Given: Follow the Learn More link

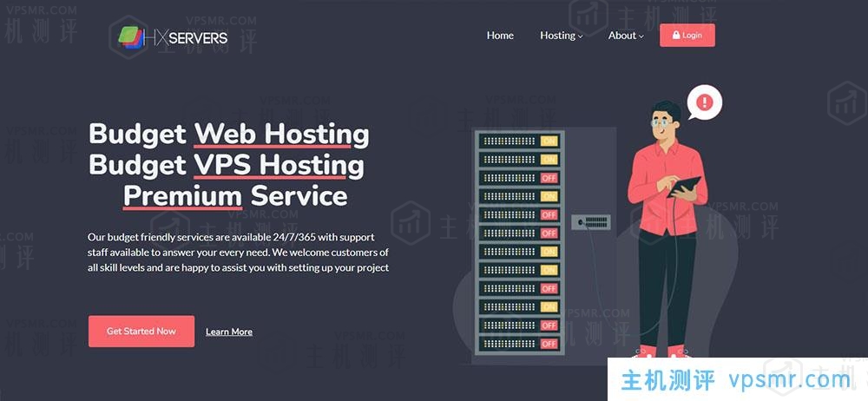Looking at the screenshot, I should (229, 332).
